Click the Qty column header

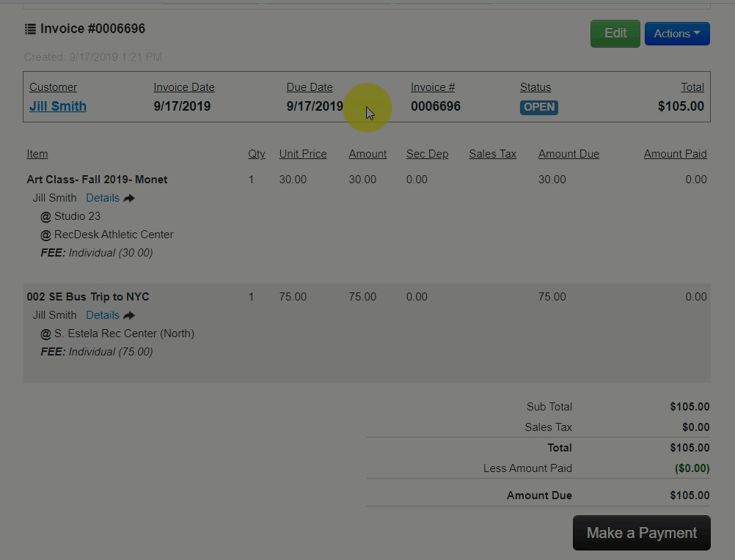pyautogui.click(x=257, y=154)
